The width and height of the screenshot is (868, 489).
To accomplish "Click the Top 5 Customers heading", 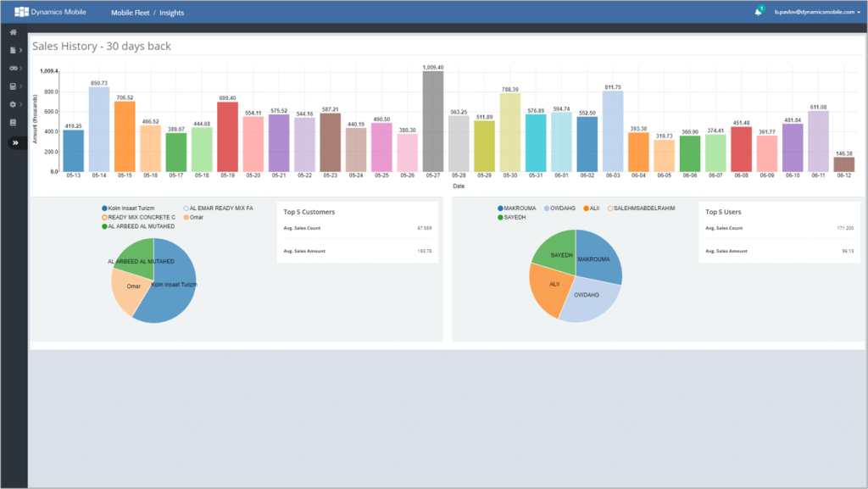I will click(309, 212).
